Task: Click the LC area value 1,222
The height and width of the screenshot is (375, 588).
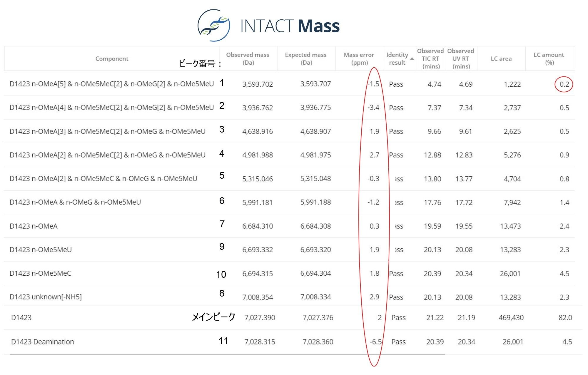Action: coord(512,84)
